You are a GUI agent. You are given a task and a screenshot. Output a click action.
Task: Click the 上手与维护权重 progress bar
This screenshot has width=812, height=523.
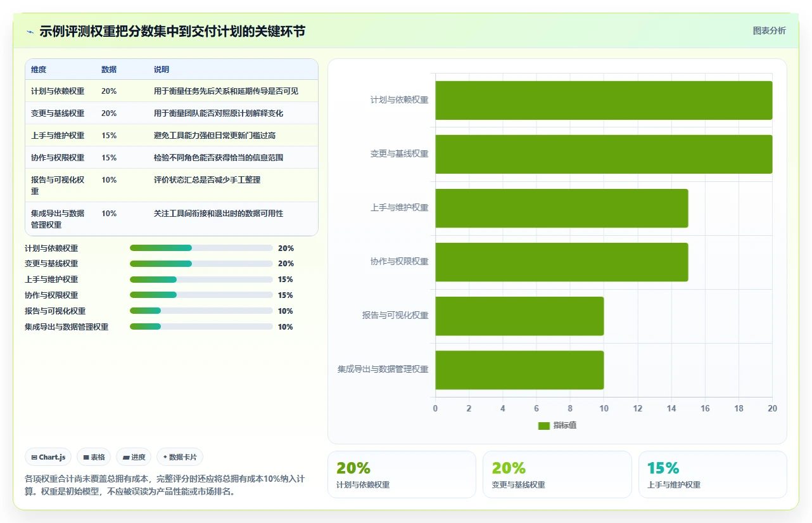(201, 279)
